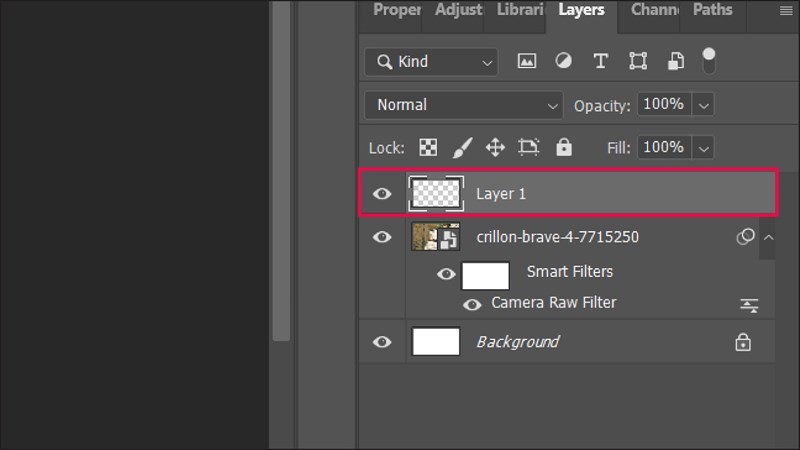Select Background layer thumbnail
The image size is (800, 450).
point(436,341)
